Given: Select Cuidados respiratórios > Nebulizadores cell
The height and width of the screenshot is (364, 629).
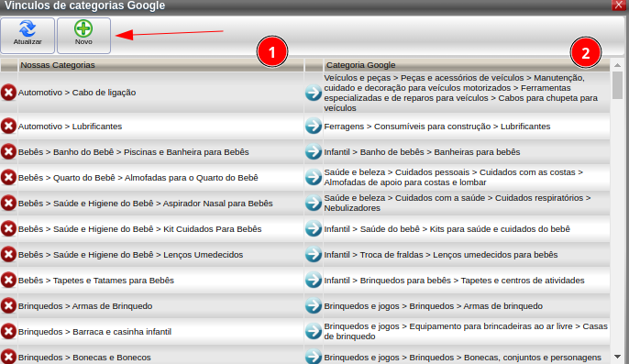Looking at the screenshot, I should pyautogui.click(x=467, y=203).
